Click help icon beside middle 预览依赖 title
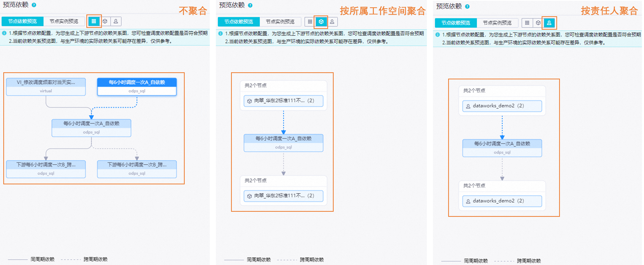This screenshot has width=644, height=265. point(250,5)
